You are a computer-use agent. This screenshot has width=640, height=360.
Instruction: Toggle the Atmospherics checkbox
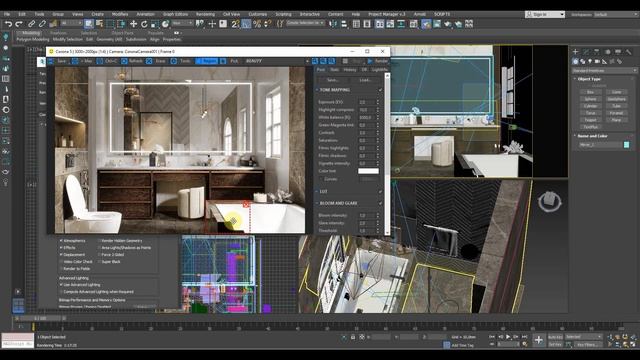tap(61, 241)
